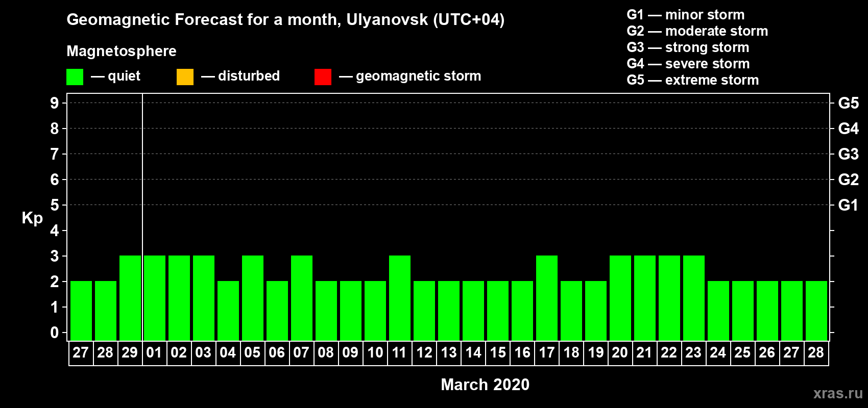Image resolution: width=868 pixels, height=408 pixels.
Task: Click the green bar for March 26
Action: point(767,311)
